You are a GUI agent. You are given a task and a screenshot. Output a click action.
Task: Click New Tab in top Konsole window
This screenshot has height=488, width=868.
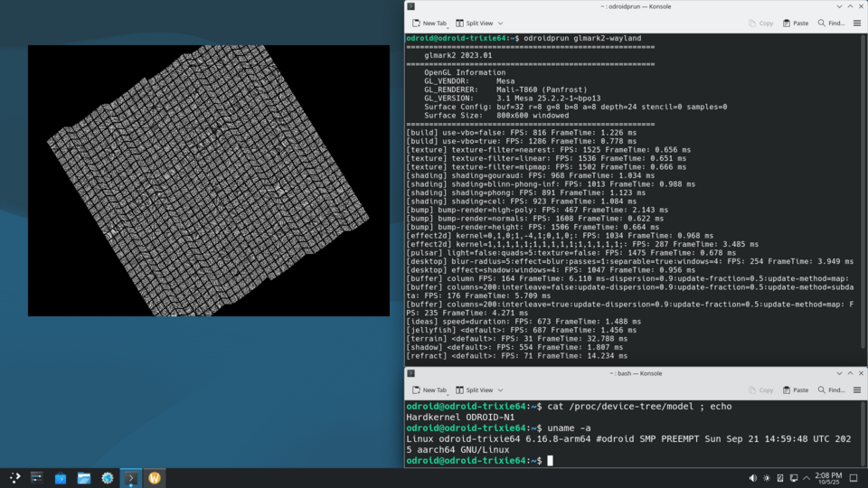[429, 23]
